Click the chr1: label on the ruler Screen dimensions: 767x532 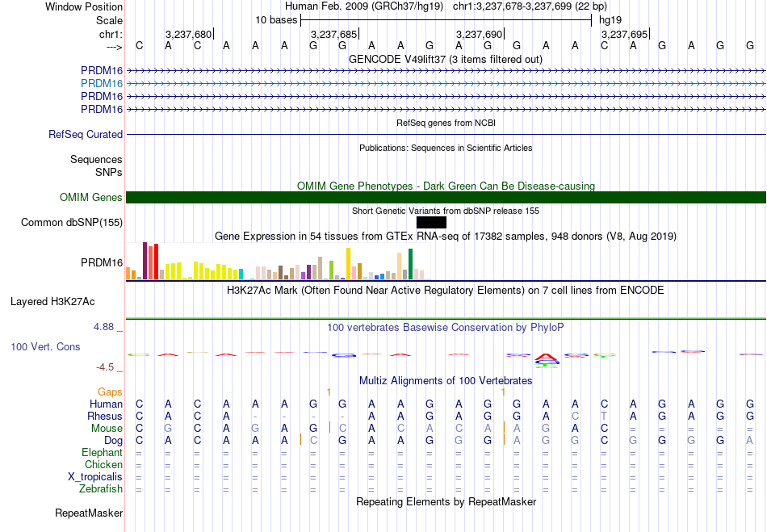(x=111, y=34)
